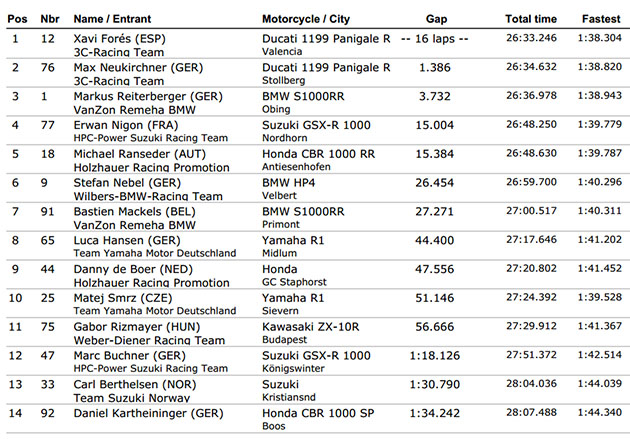Click total time 27:24.392
Image resolution: width=630 pixels, height=439 pixels.
[x=531, y=297]
